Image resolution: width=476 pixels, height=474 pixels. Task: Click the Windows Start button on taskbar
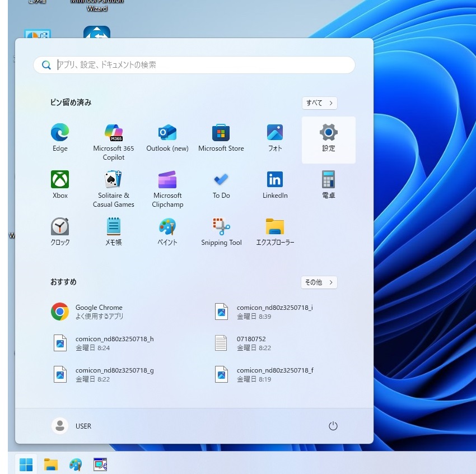pyautogui.click(x=26, y=464)
